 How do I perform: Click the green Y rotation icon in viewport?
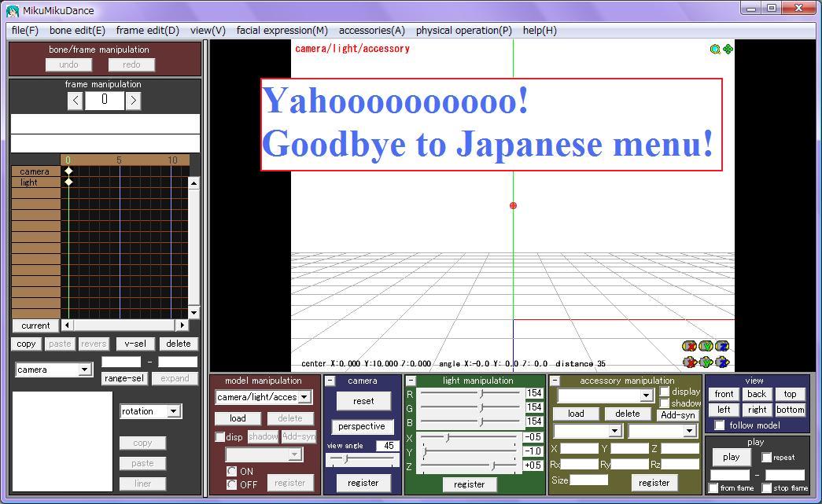click(x=706, y=346)
